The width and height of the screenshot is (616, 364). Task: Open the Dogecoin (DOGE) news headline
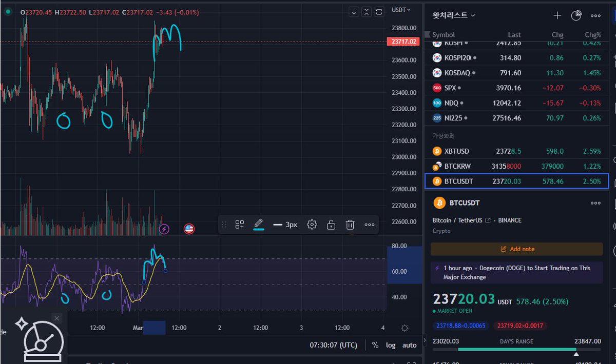pos(517,272)
